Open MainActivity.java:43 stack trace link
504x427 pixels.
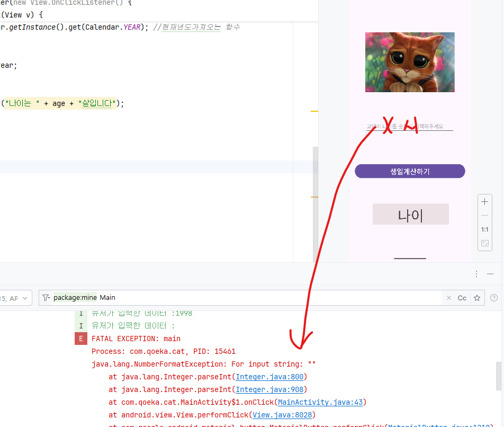point(320,402)
